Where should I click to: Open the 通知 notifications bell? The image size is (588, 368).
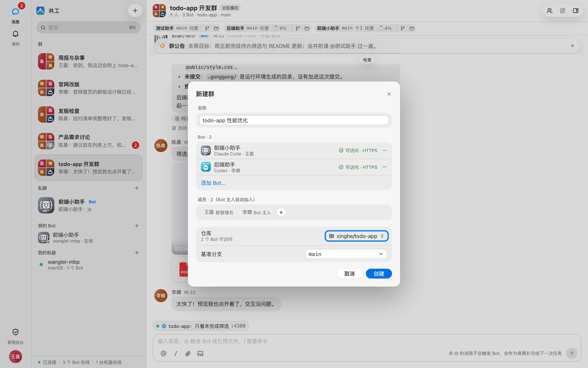(15, 34)
